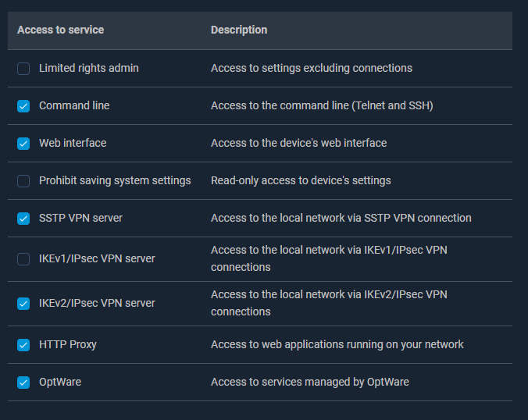Click the Web interface label text
This screenshot has height=420, width=528.
click(73, 144)
